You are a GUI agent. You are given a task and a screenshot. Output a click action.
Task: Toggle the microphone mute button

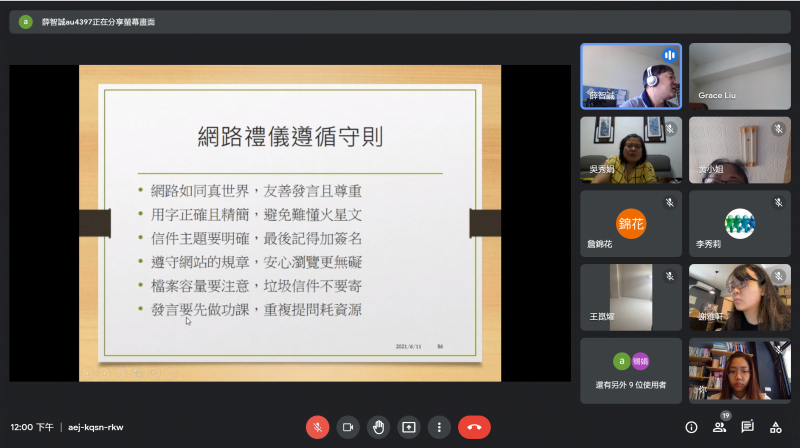(x=317, y=427)
